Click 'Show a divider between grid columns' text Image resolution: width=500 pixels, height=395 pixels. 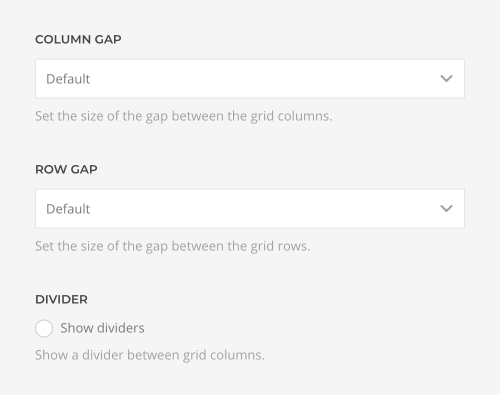[150, 355]
